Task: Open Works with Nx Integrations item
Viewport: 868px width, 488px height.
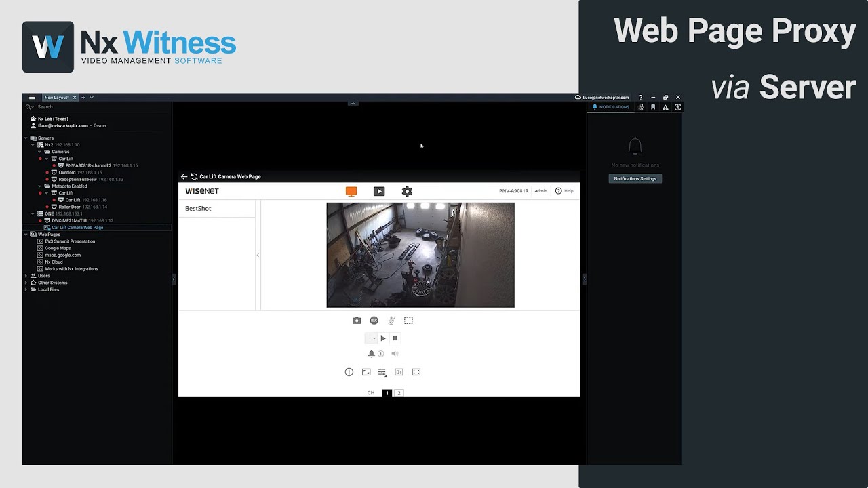Action: [x=67, y=269]
